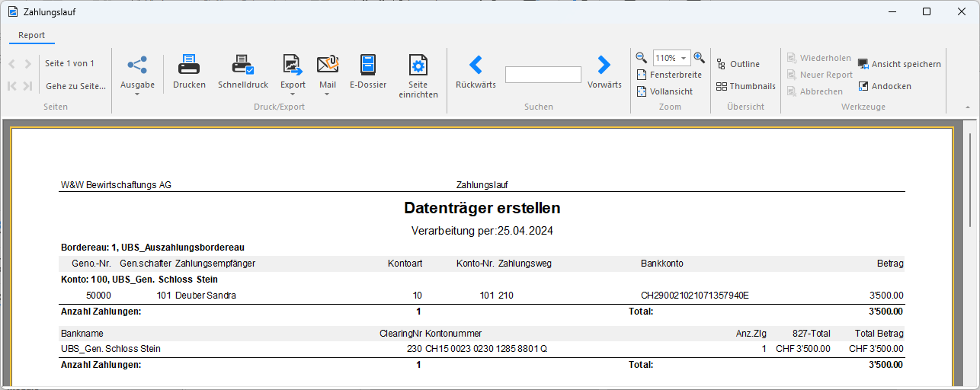The image size is (980, 390).
Task: Click Ansicht speichern
Action: coord(899,64)
